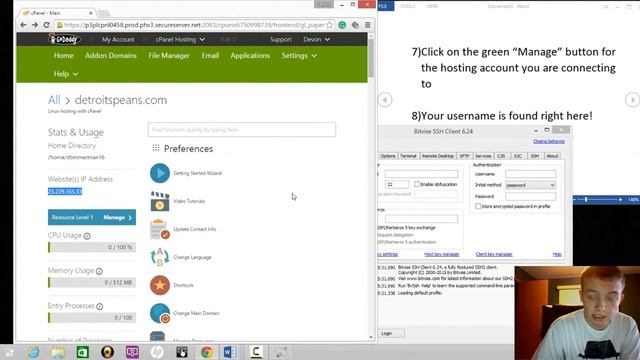Click the Chrome address bar URL
The height and width of the screenshot is (360, 640).
tap(195, 25)
